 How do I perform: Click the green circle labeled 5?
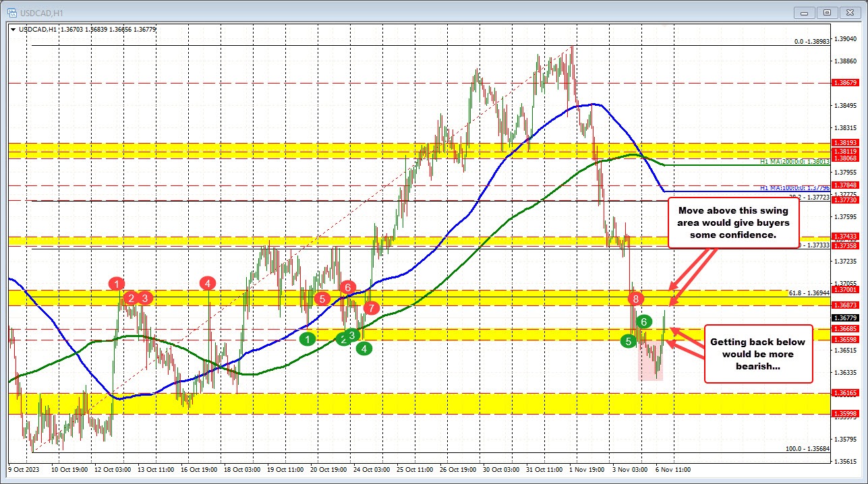pos(627,340)
